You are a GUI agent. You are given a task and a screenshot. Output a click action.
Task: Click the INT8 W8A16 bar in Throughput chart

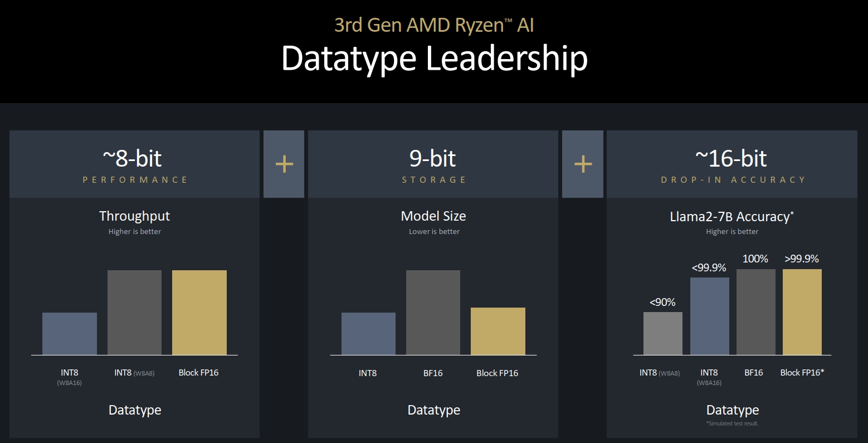70,334
